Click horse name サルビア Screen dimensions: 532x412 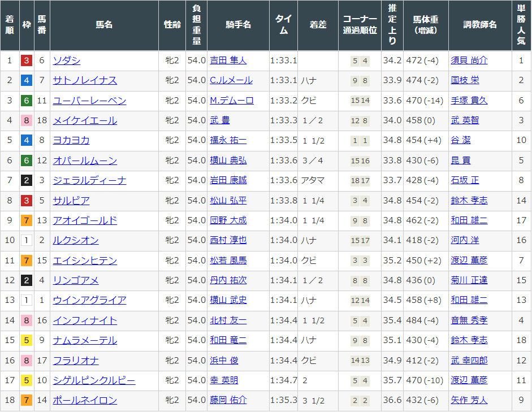tap(71, 201)
